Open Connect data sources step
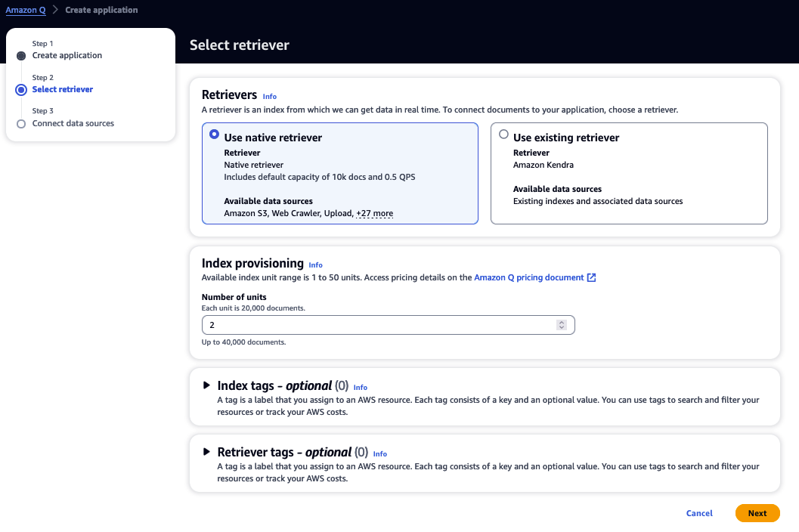This screenshot has width=799, height=532. coord(73,123)
